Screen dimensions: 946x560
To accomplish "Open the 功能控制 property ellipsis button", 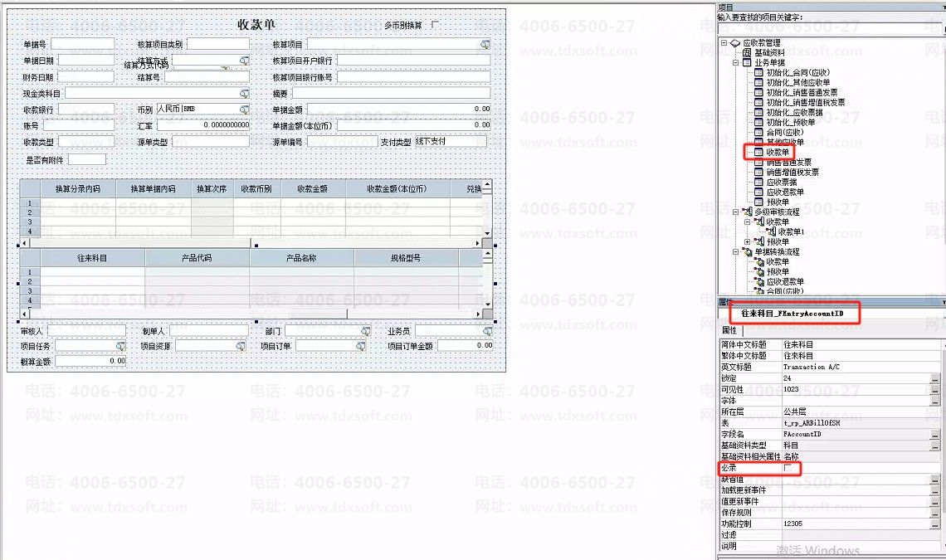I will [936, 524].
